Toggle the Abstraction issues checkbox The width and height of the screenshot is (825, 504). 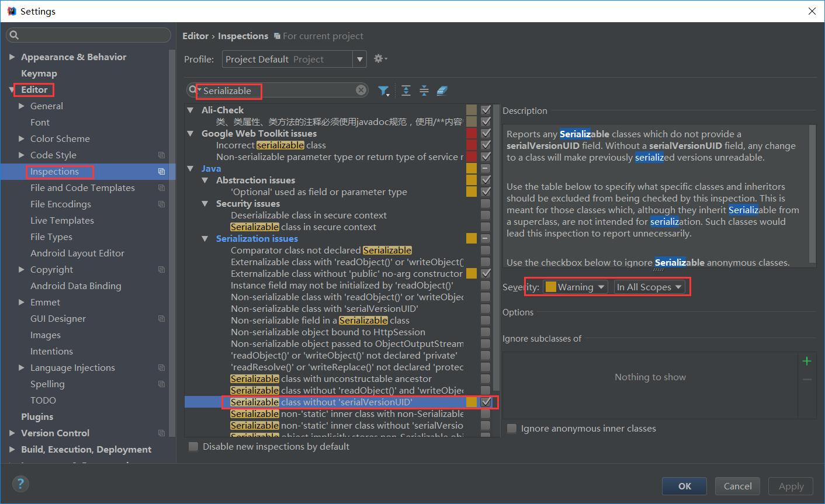coord(486,180)
